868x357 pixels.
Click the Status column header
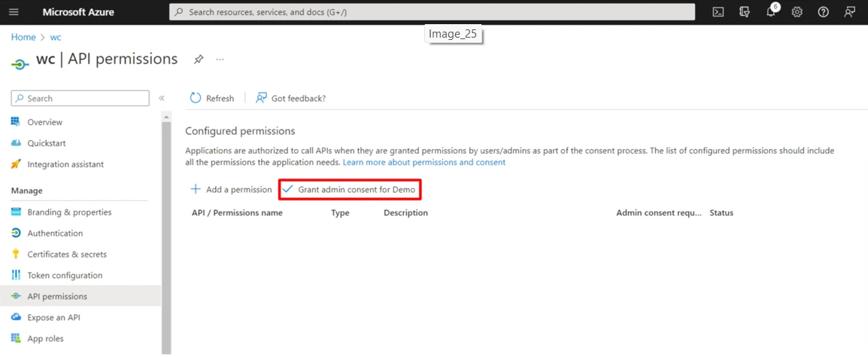(721, 212)
